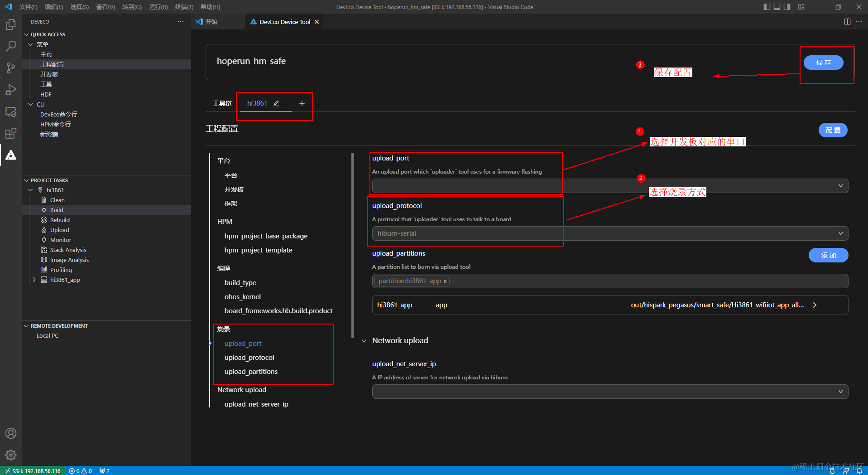Click the upload_partitions tag input field
This screenshot has width=868, height=475.
610,281
